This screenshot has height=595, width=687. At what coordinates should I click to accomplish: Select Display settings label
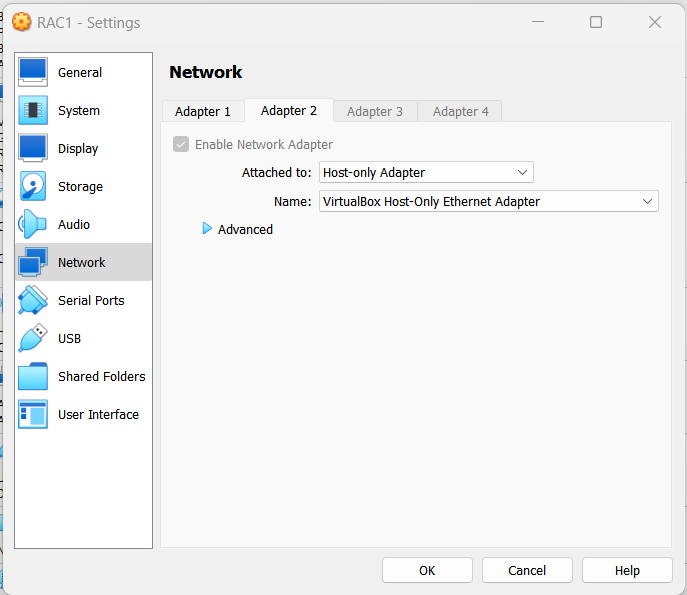coord(78,149)
